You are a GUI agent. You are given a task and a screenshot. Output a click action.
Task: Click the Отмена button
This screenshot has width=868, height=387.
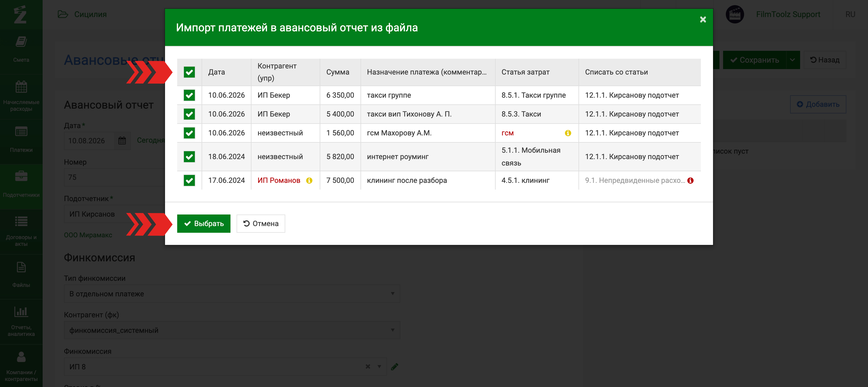(261, 224)
